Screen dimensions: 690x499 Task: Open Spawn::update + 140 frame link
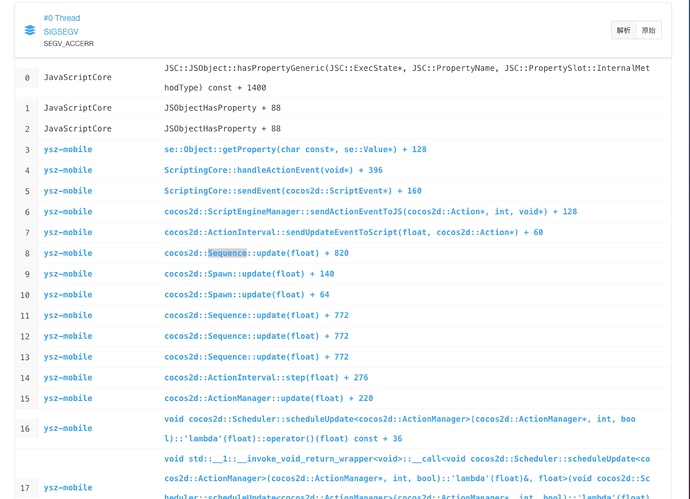click(x=249, y=274)
